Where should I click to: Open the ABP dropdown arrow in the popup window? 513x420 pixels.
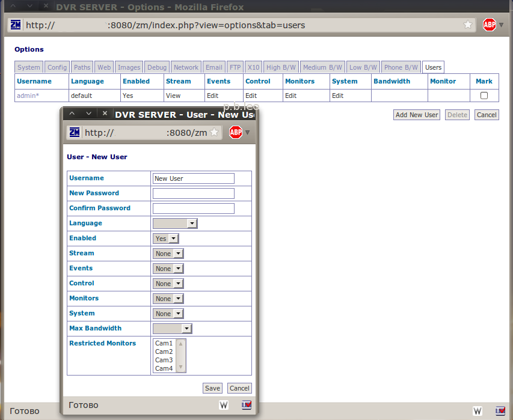tap(247, 132)
